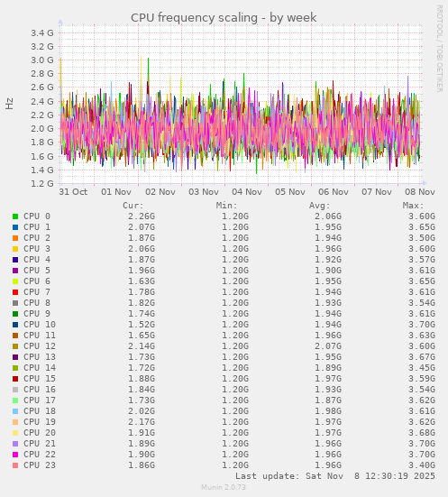Click the CPU 7 red legend swatch
The width and height of the screenshot is (448, 497).
click(15, 292)
